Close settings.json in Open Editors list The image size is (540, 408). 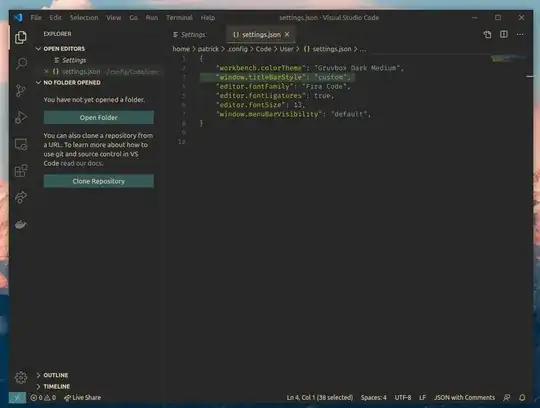coord(46,71)
